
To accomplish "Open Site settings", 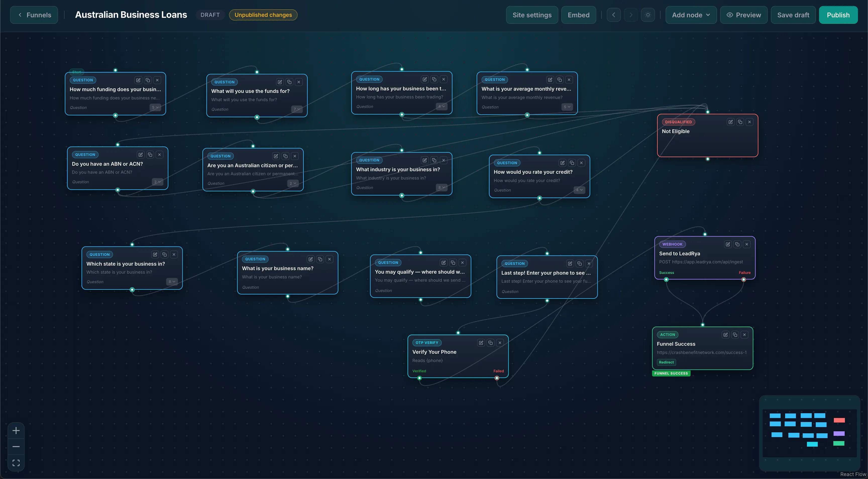I will tap(532, 15).
